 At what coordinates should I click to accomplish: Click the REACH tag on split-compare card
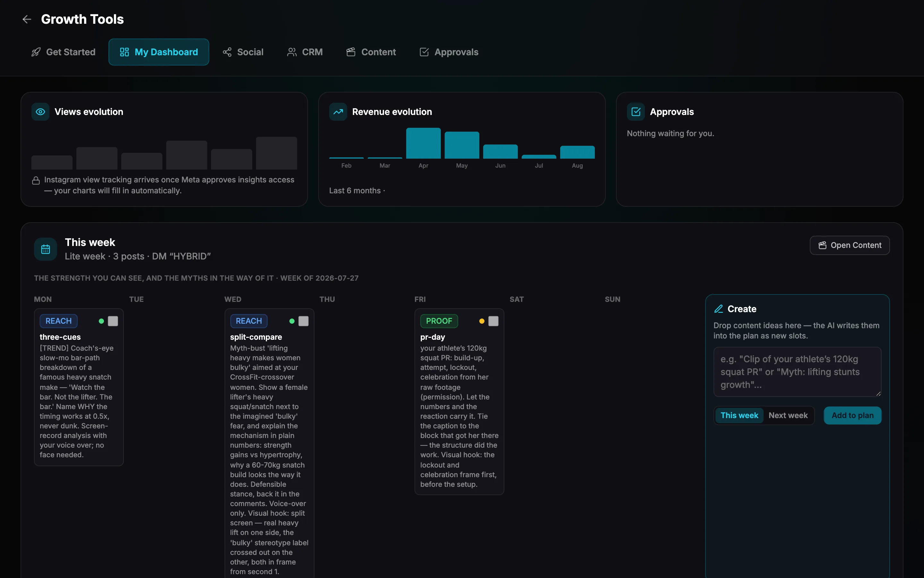(x=249, y=321)
